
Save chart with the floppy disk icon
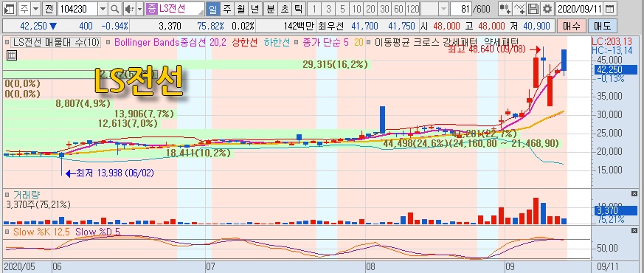coord(533,9)
